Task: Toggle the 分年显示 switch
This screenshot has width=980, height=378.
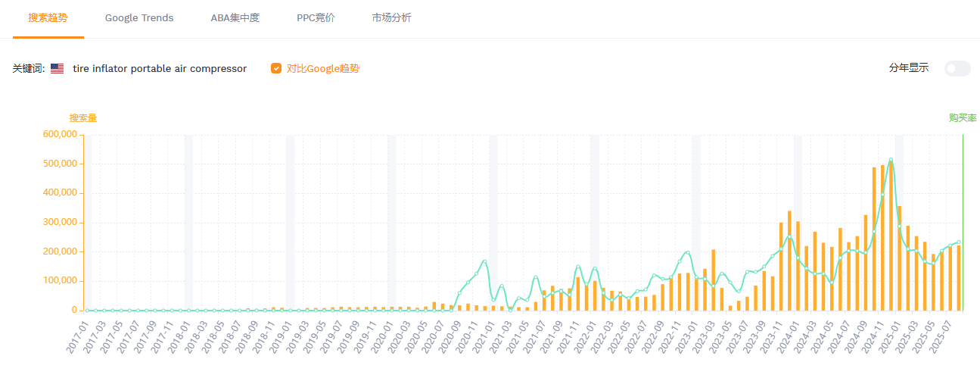Action: coord(957,68)
